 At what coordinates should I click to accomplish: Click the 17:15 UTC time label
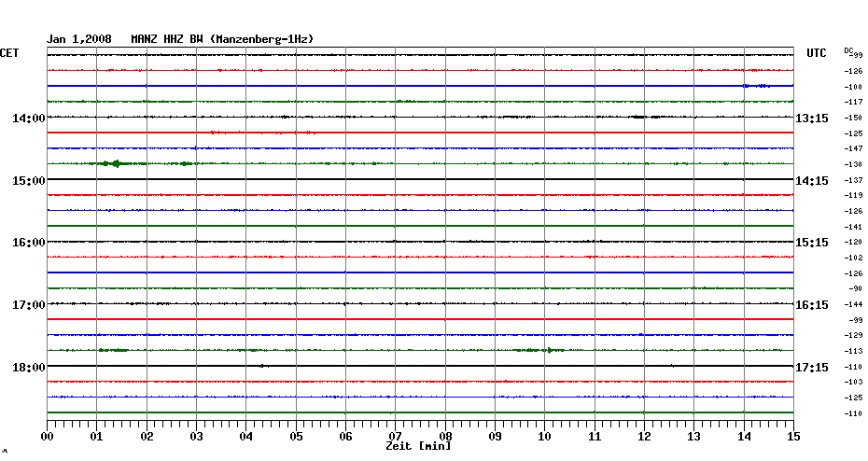click(812, 368)
